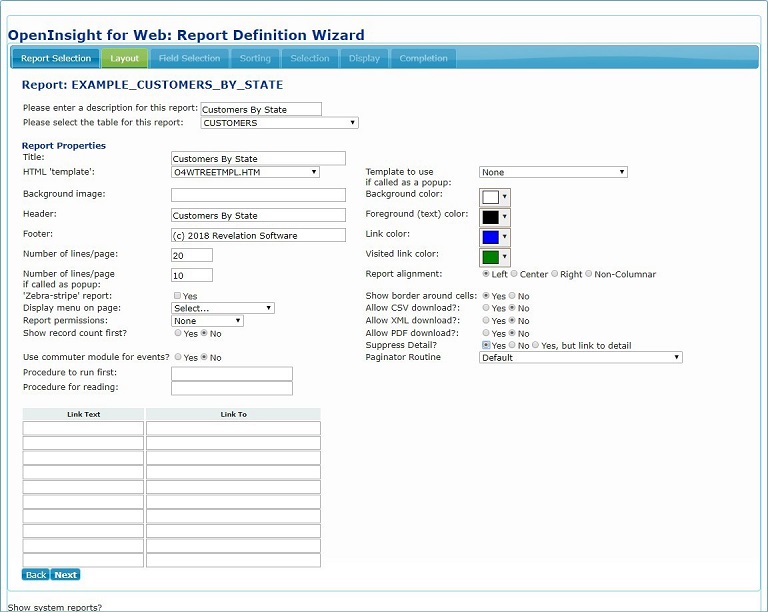
Task: Select Yes for Allow CSV download
Action: click(486, 307)
